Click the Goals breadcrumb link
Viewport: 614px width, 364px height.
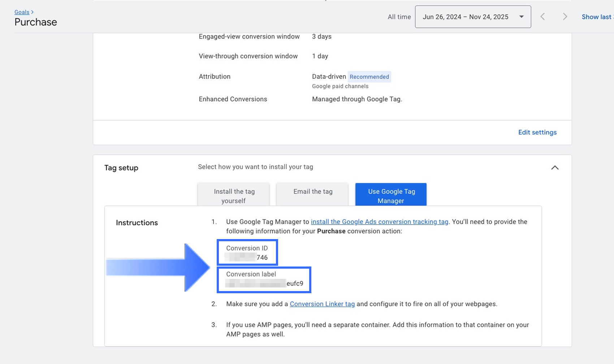coord(22,12)
